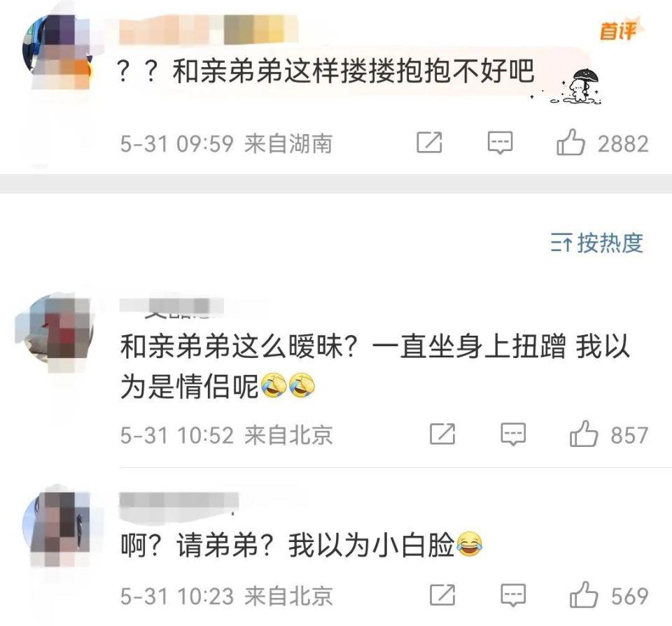The width and height of the screenshot is (672, 626).
Task: Open replies on the 09:59 Hunan comment
Action: (x=500, y=143)
